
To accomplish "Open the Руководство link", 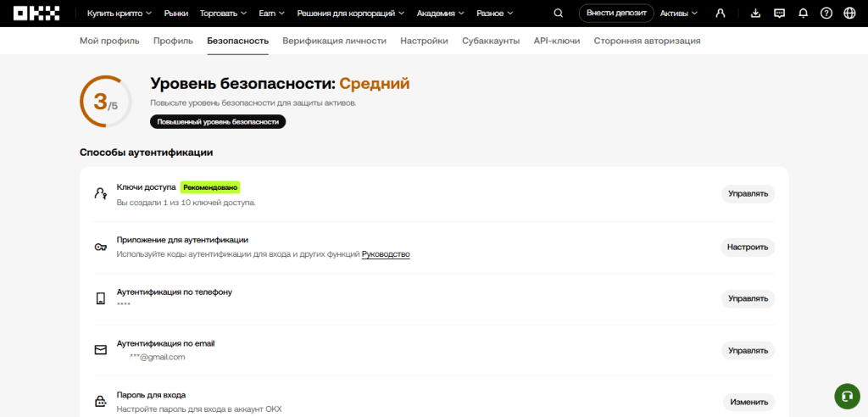I will (386, 253).
